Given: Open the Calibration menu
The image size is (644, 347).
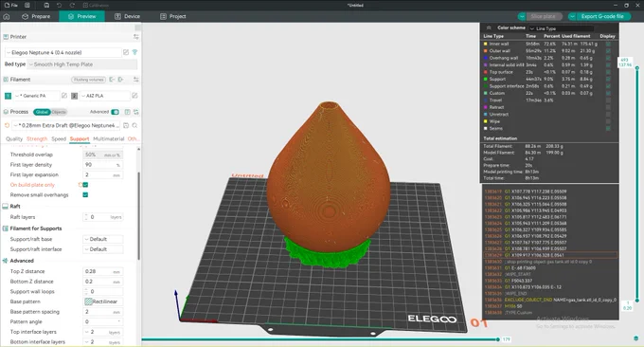Looking at the screenshot, I should [x=96, y=5].
